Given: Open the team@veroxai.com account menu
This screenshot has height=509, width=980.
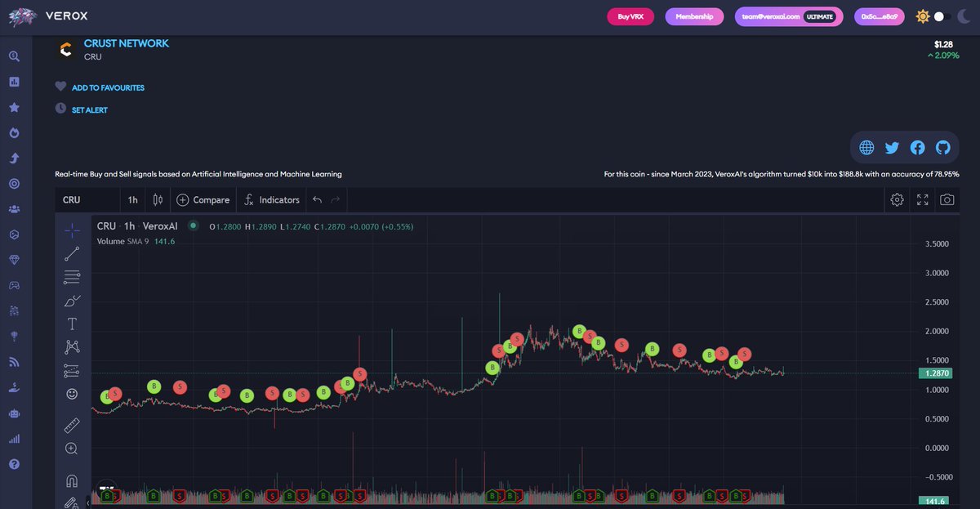Looking at the screenshot, I should point(789,16).
